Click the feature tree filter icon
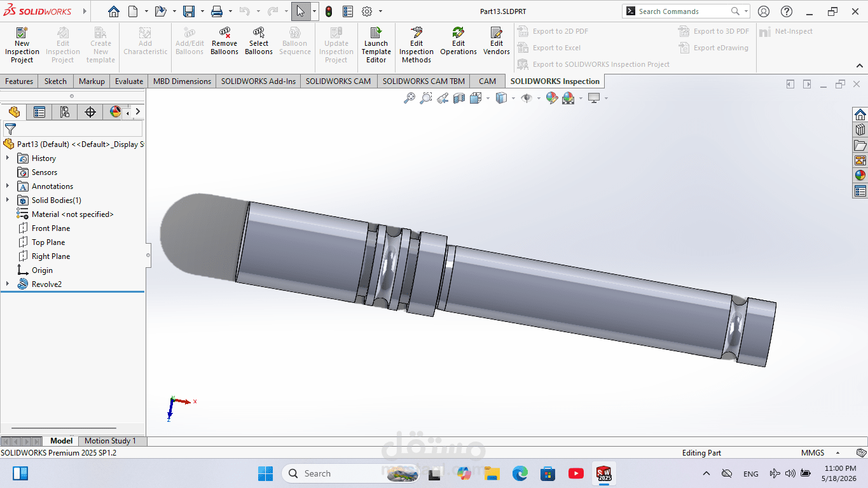 point(10,129)
